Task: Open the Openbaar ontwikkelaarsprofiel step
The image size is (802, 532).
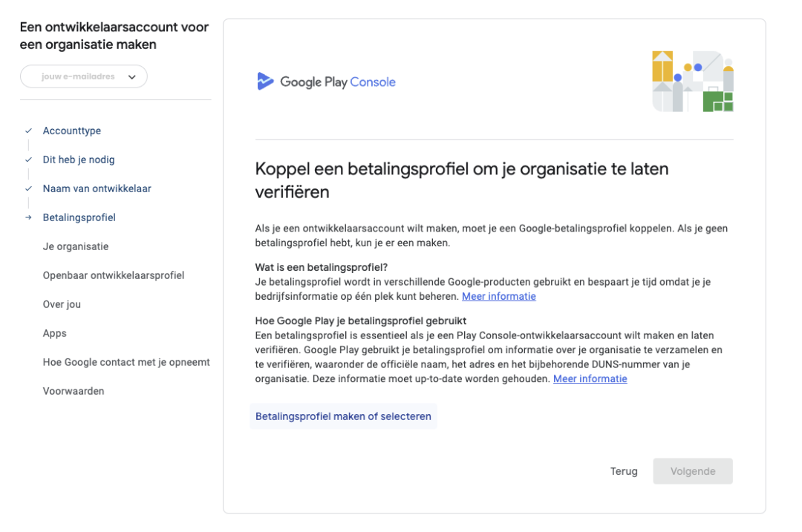Action: click(x=114, y=275)
